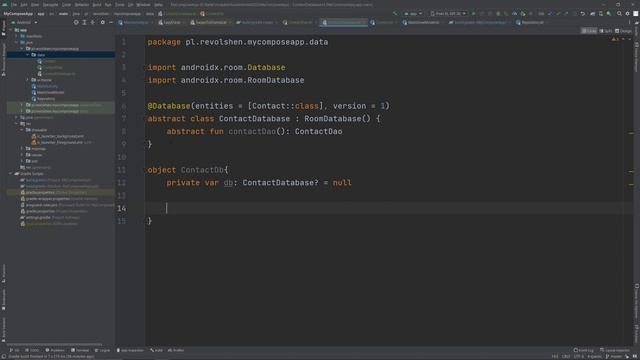Collapse the data package arrow
This screenshot has height=360, width=640.
(x=28, y=55)
